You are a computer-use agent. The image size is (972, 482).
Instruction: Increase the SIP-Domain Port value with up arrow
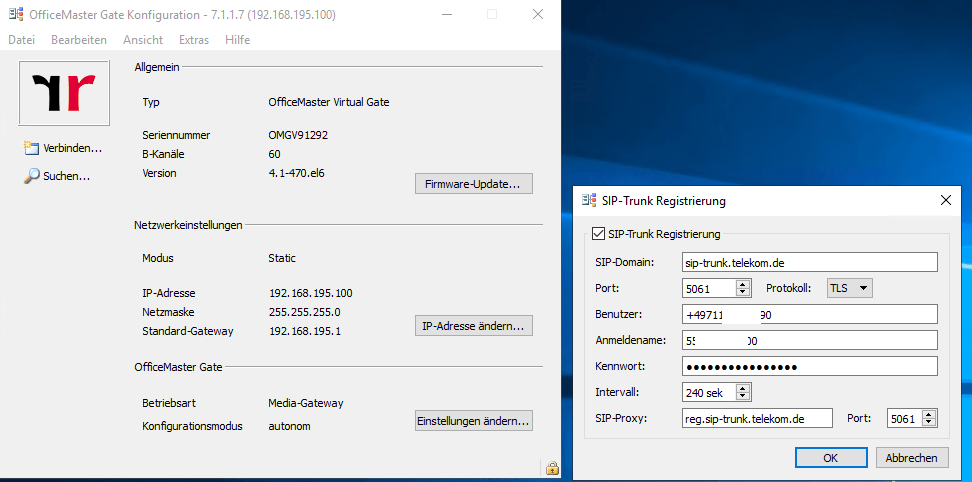pos(743,284)
